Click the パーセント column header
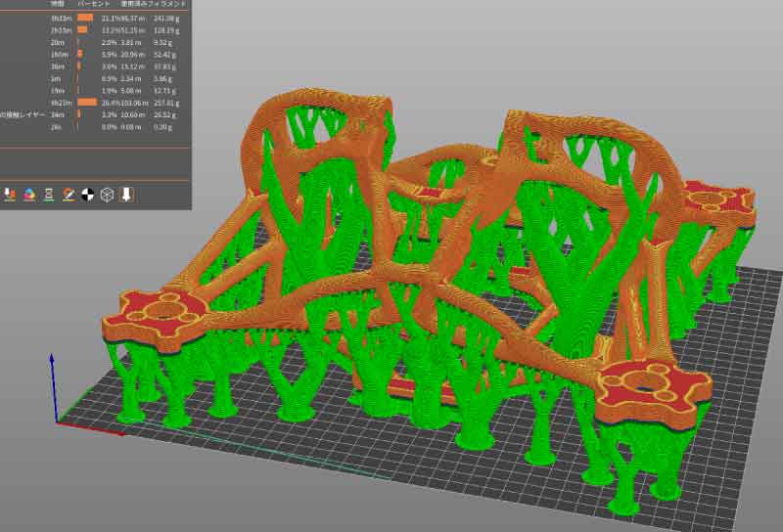This screenshot has width=783, height=532. [x=96, y=5]
